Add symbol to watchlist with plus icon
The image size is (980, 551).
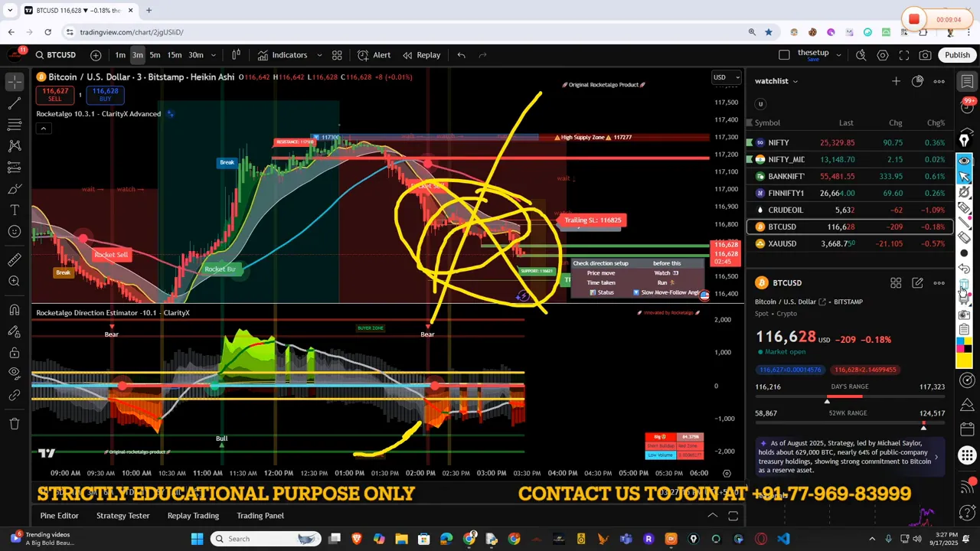click(896, 81)
